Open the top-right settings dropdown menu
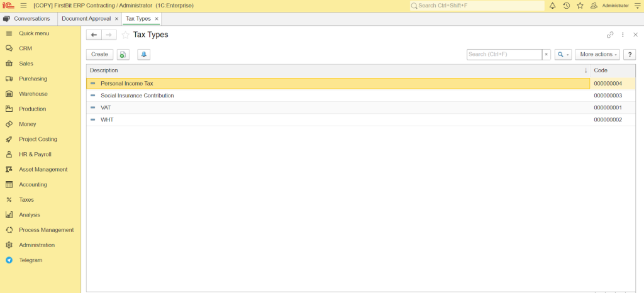The height and width of the screenshot is (293, 644). pyautogui.click(x=636, y=6)
